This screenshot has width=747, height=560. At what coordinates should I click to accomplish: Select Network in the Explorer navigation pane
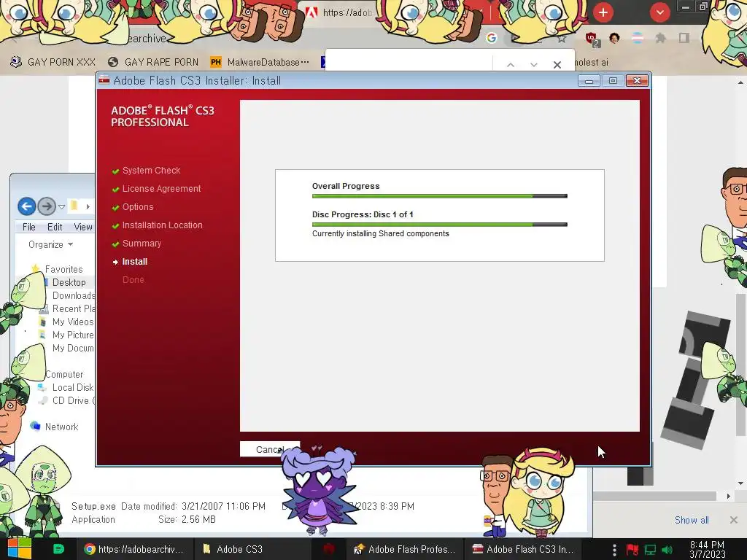tap(61, 427)
